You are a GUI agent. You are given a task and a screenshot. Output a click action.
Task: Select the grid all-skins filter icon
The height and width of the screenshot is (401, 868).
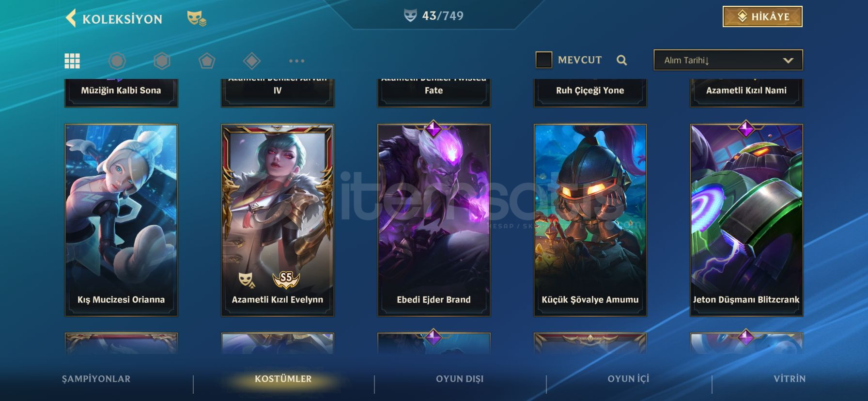tap(72, 61)
